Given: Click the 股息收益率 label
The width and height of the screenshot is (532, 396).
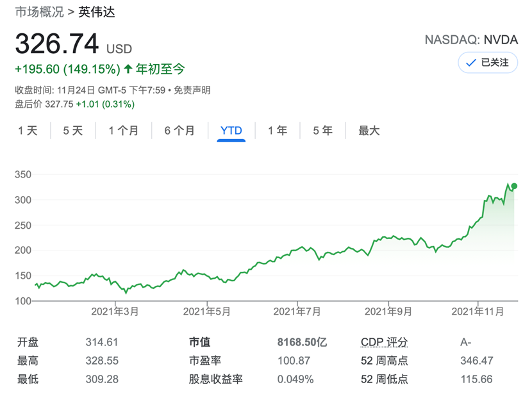Looking at the screenshot, I should point(216,379).
